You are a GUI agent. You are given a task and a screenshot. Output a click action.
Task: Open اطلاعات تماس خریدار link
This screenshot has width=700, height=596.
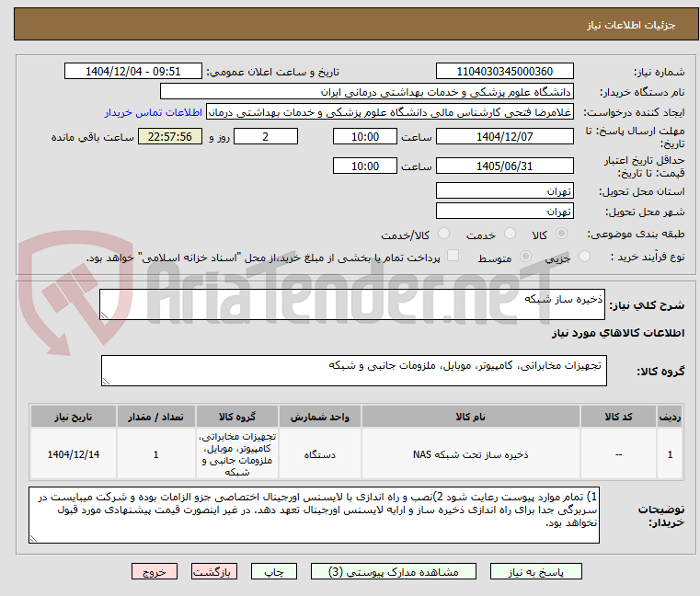tap(154, 112)
